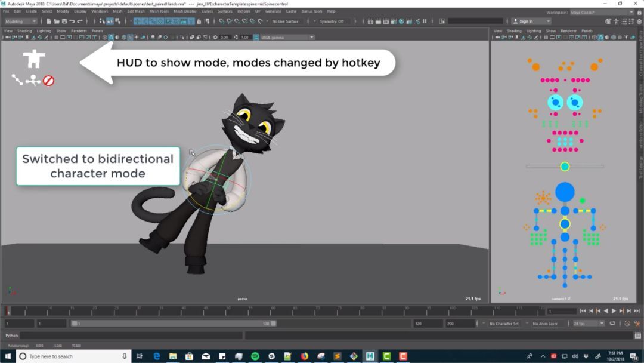
Task: Start IPR render from the toolbar
Action: 386,21
